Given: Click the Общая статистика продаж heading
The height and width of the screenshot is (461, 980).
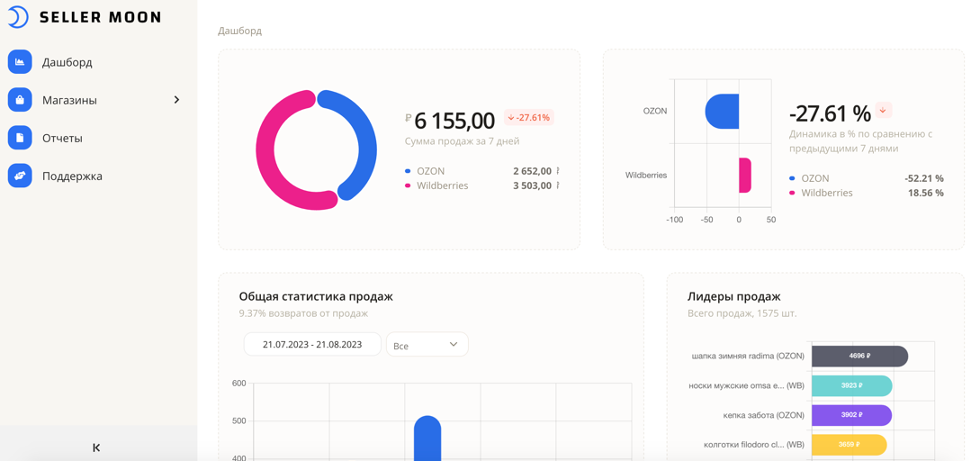Looking at the screenshot, I should coord(316,296).
